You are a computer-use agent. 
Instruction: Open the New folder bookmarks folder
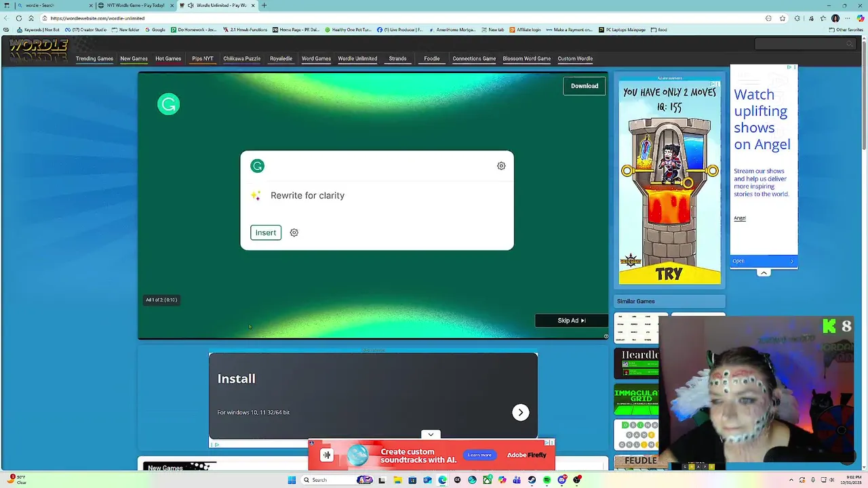click(125, 30)
